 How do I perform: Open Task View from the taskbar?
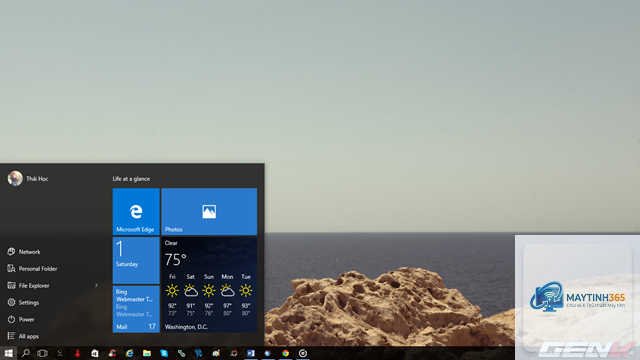42,353
